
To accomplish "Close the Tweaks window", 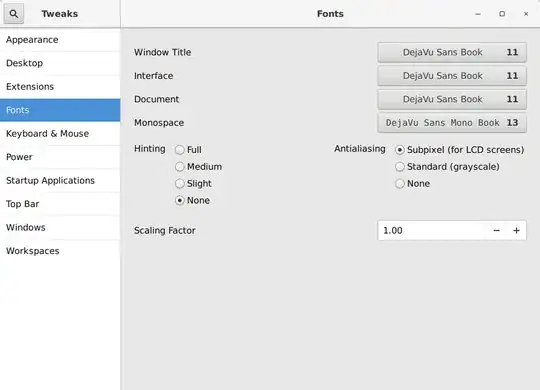I will pos(526,14).
